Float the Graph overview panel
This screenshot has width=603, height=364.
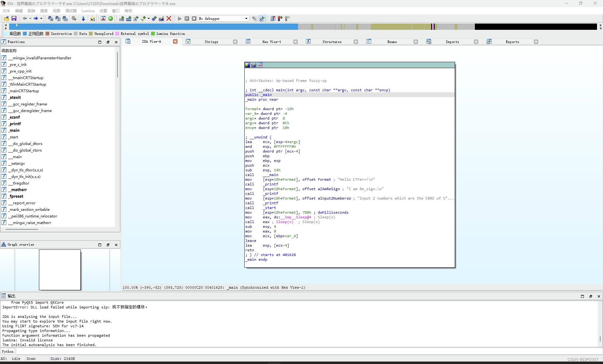[108, 245]
